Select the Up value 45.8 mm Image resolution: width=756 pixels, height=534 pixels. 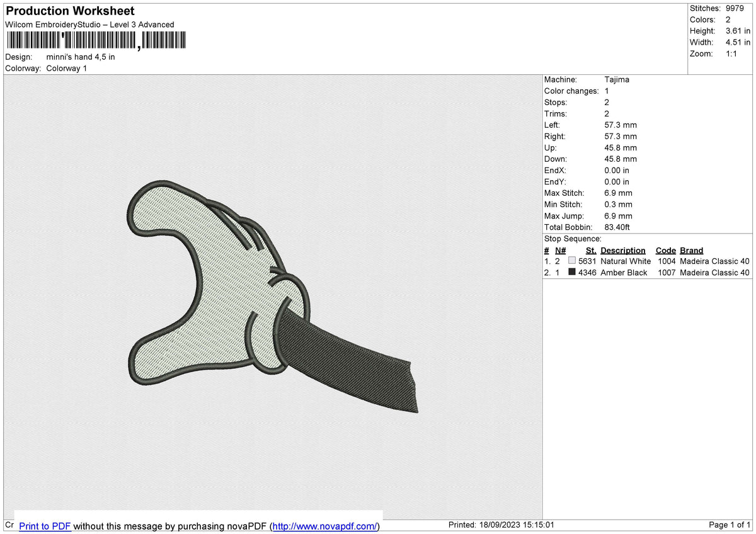[x=621, y=147]
